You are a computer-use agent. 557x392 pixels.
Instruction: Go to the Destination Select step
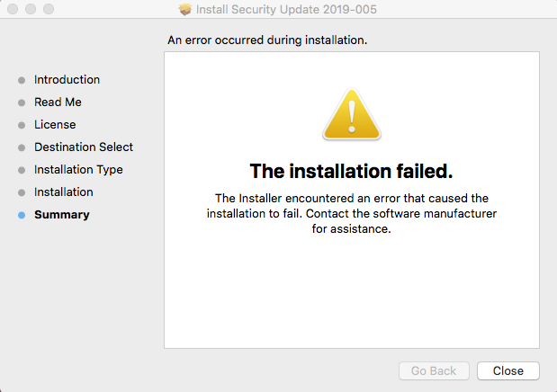(84, 147)
